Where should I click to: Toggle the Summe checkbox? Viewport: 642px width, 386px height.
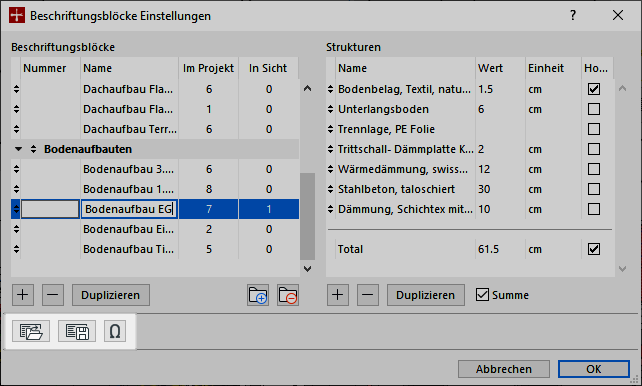[x=482, y=295]
